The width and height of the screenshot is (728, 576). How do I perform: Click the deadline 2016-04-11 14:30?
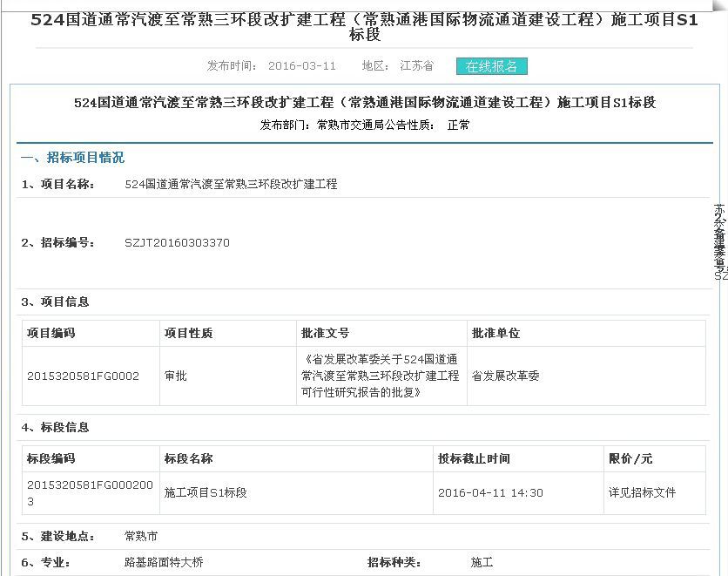(490, 493)
